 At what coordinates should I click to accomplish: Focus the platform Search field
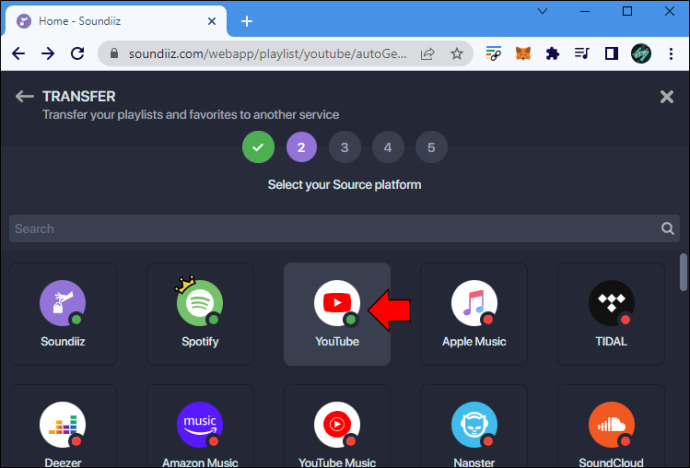tap(344, 228)
